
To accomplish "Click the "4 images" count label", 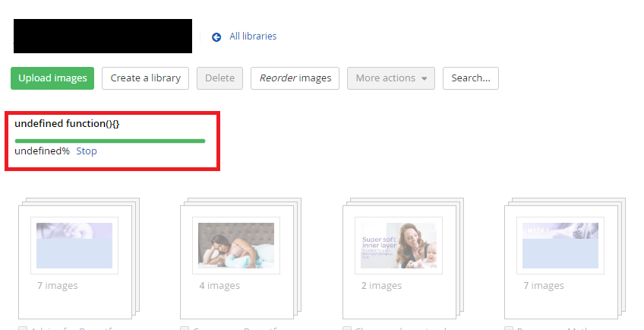I will [219, 286].
